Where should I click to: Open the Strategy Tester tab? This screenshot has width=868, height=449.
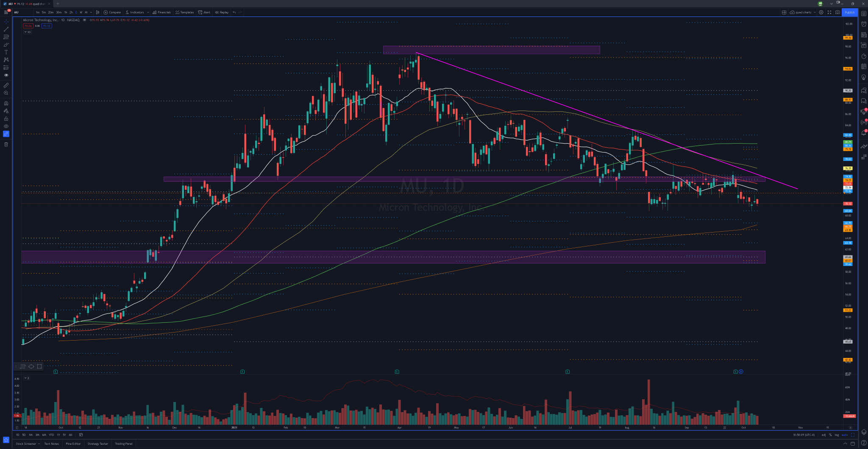pyautogui.click(x=98, y=444)
